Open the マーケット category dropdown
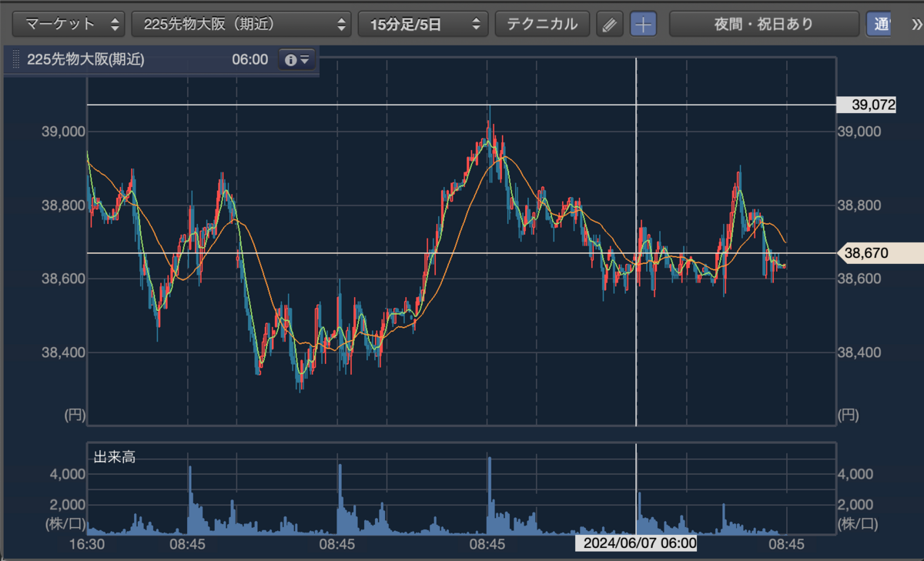Image resolution: width=924 pixels, height=561 pixels. click(70, 24)
